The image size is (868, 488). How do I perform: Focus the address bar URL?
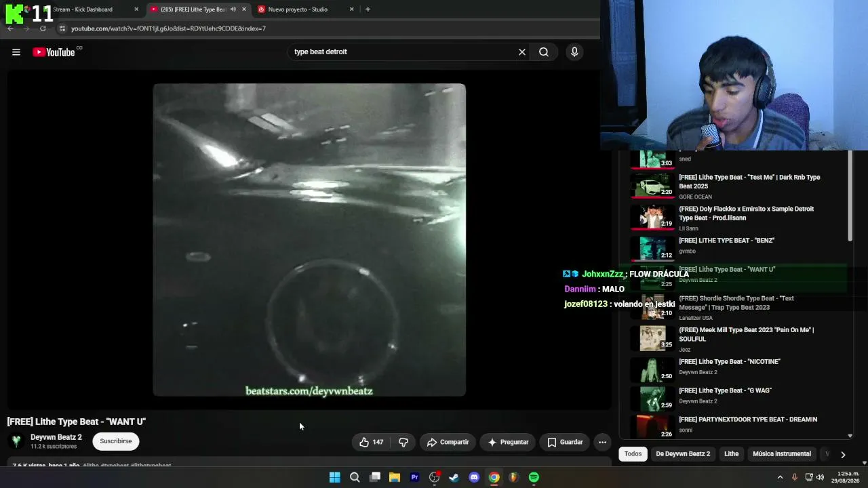[x=168, y=28]
